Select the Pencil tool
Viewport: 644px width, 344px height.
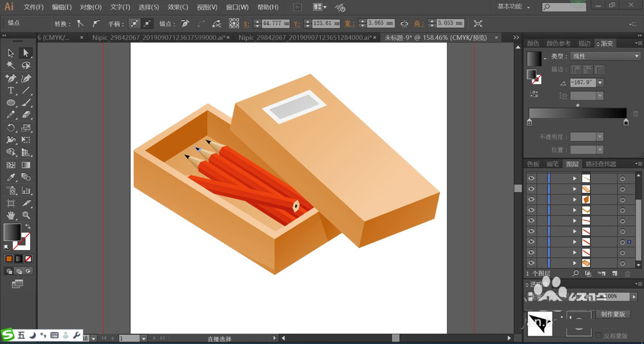point(11,115)
